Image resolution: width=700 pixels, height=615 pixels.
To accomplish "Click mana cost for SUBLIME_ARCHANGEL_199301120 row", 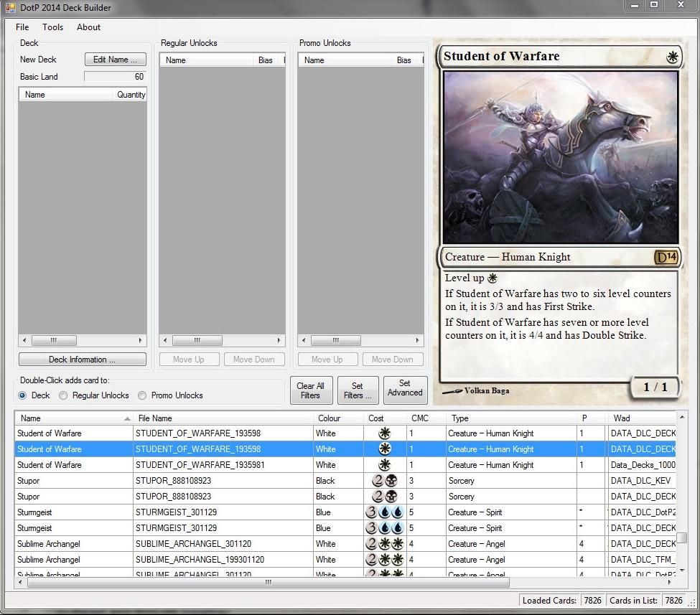I will (384, 560).
